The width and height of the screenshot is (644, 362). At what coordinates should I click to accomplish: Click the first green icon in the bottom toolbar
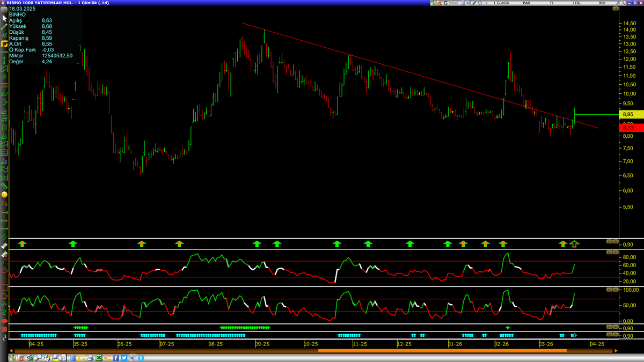point(12,358)
